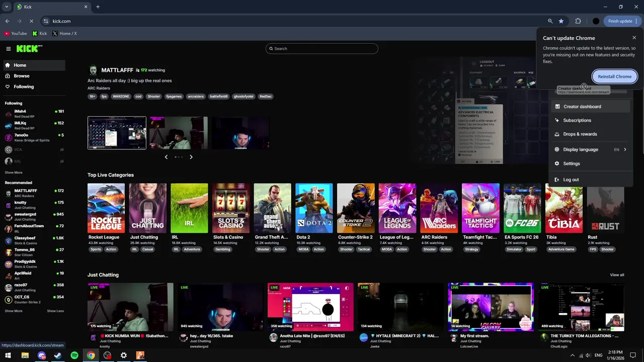The height and width of the screenshot is (362, 644).
Task: Open CCT_CS in Recommended list
Action: [34, 299]
